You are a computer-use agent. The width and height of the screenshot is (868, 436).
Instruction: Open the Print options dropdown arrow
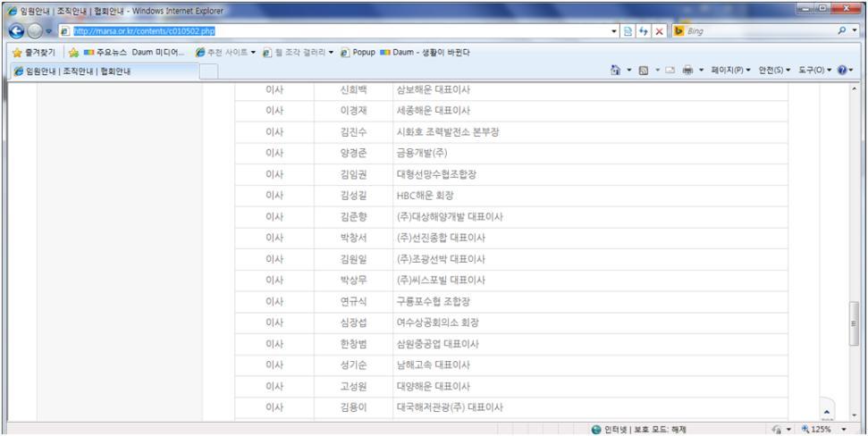click(x=701, y=71)
